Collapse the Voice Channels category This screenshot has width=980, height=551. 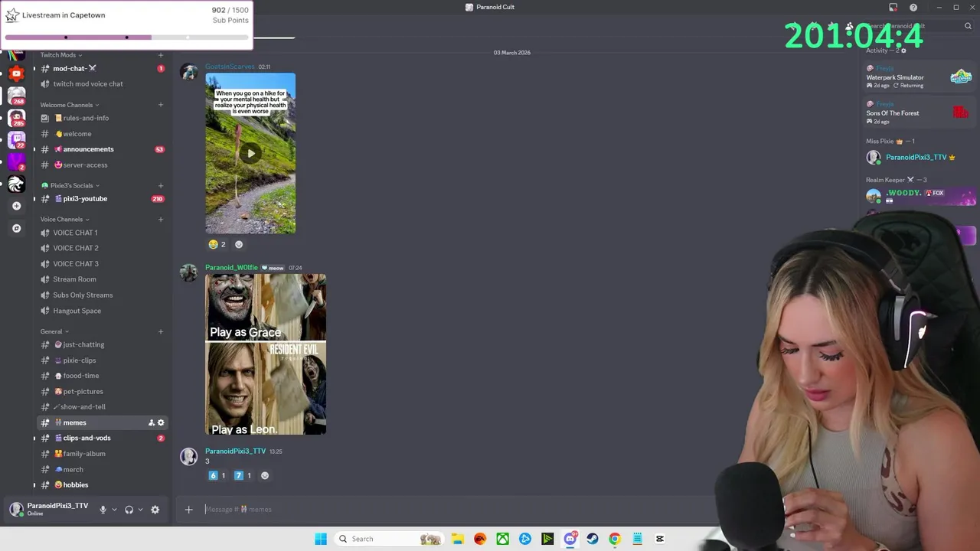[x=65, y=220]
